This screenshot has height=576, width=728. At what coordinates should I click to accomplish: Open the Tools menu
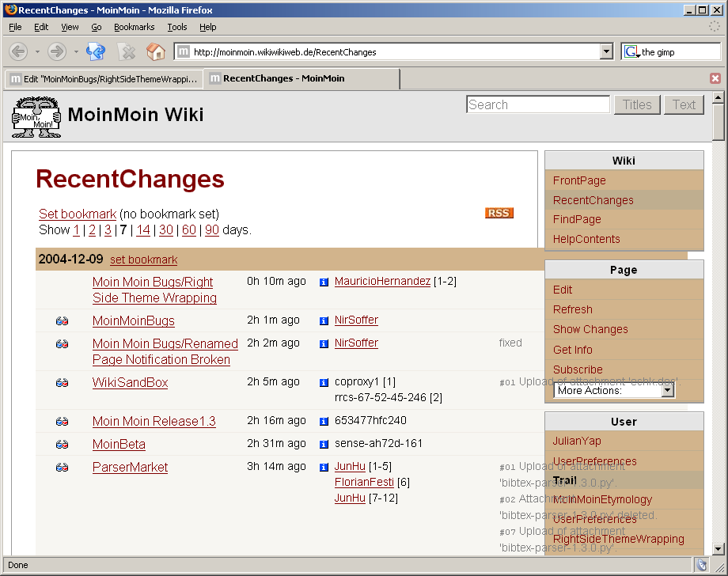click(177, 27)
